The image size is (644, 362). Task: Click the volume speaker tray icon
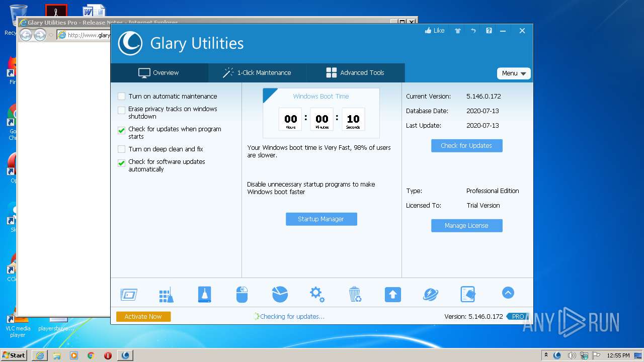pyautogui.click(x=572, y=355)
